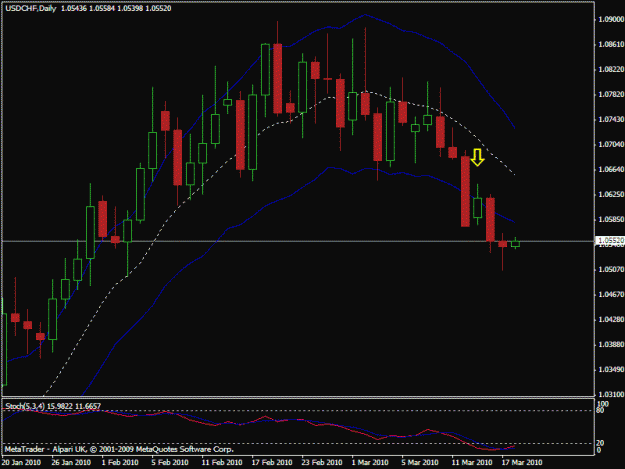Click the 1.04280 price axis label
625x469 pixels.
pos(611,320)
